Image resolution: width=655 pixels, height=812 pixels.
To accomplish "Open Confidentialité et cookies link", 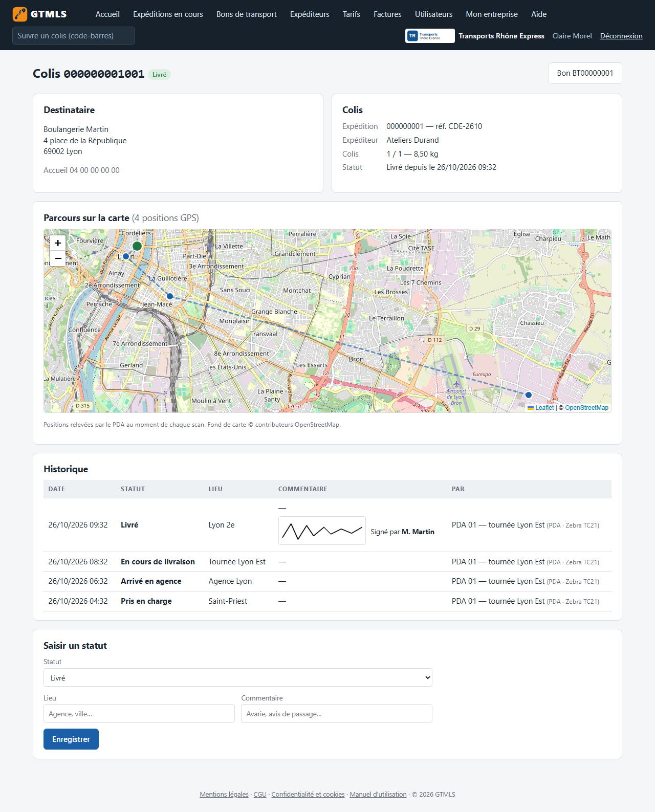I will coord(308,795).
